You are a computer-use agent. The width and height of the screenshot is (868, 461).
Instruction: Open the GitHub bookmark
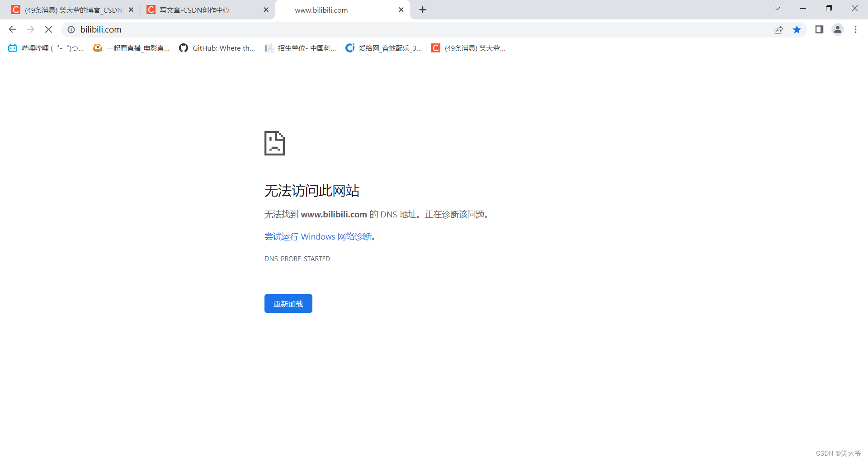coord(217,48)
